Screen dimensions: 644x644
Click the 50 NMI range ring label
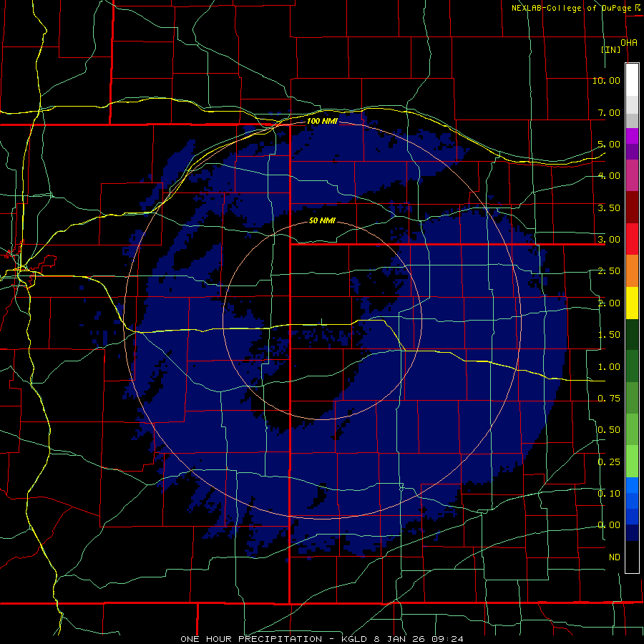(x=322, y=221)
